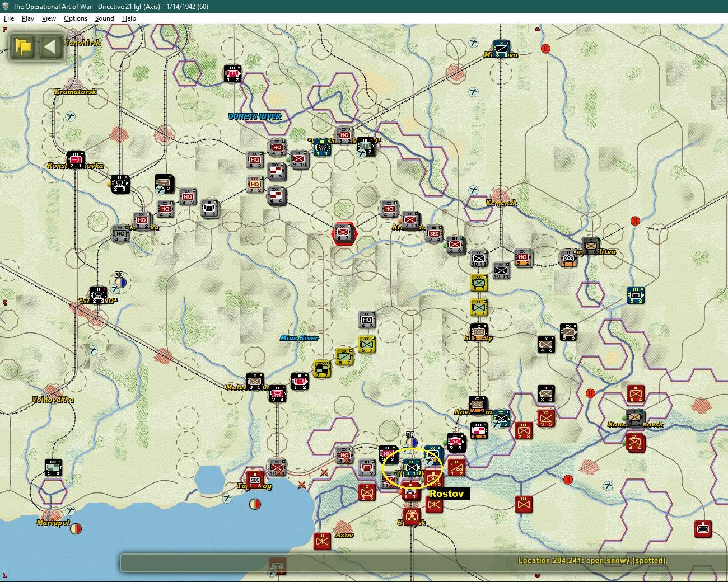Select the black 2-2 armored car unit southeast of Konstantinovka
The height and width of the screenshot is (582, 728).
[120, 184]
